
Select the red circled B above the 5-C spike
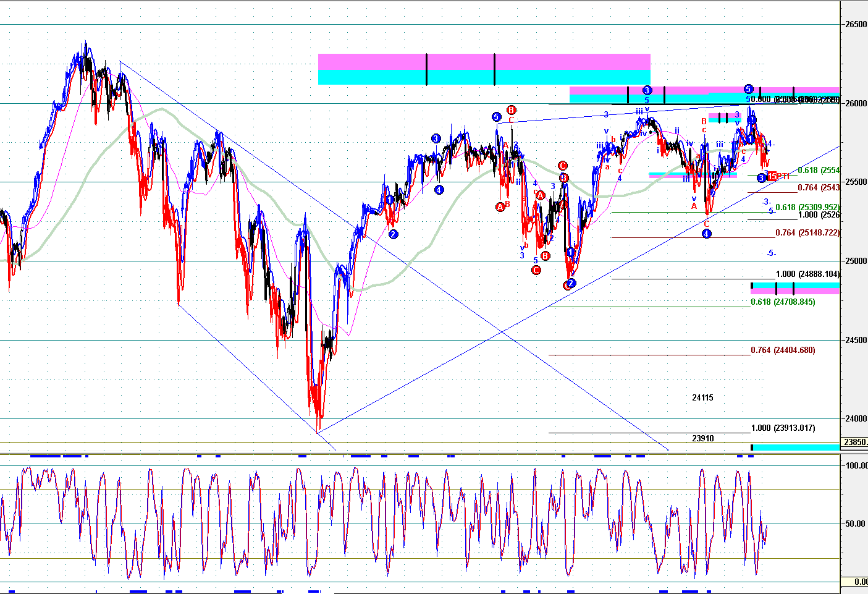512,110
